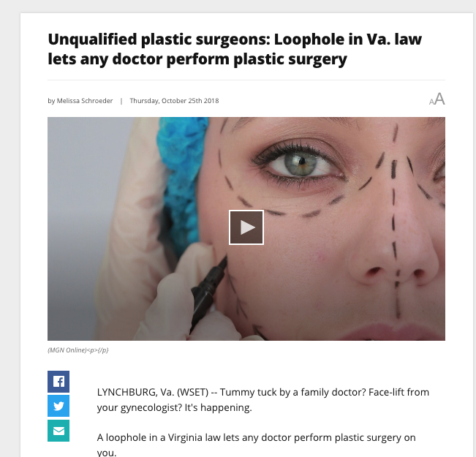The width and height of the screenshot is (476, 457).
Task: Play the plastic surgery video
Action: coord(246,227)
